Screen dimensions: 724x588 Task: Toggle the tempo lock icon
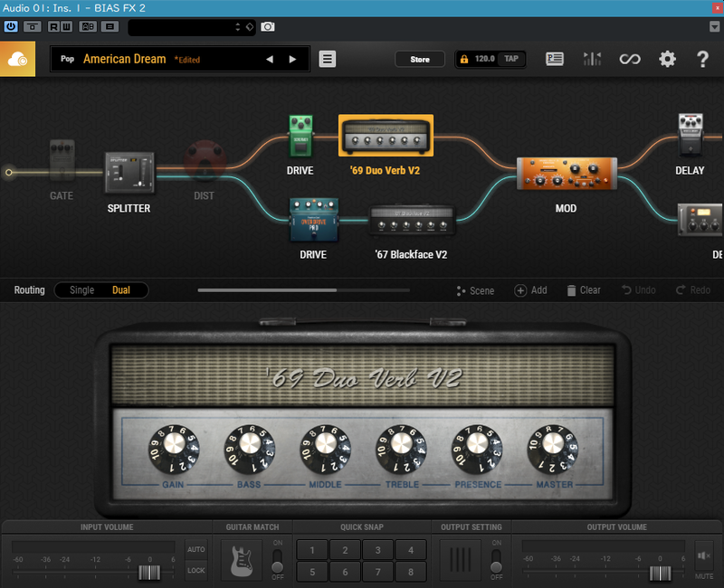click(464, 59)
